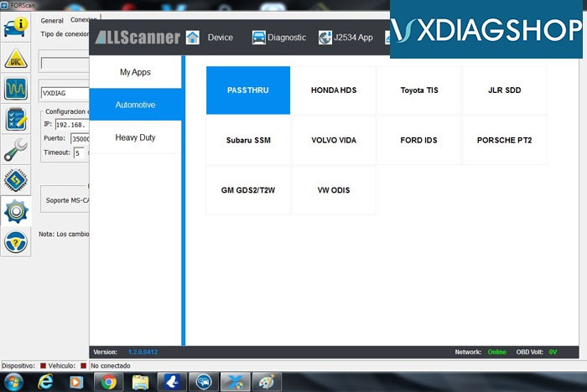Open the DTC trouble codes section
Image resolution: width=587 pixels, height=392 pixels.
click(x=14, y=58)
